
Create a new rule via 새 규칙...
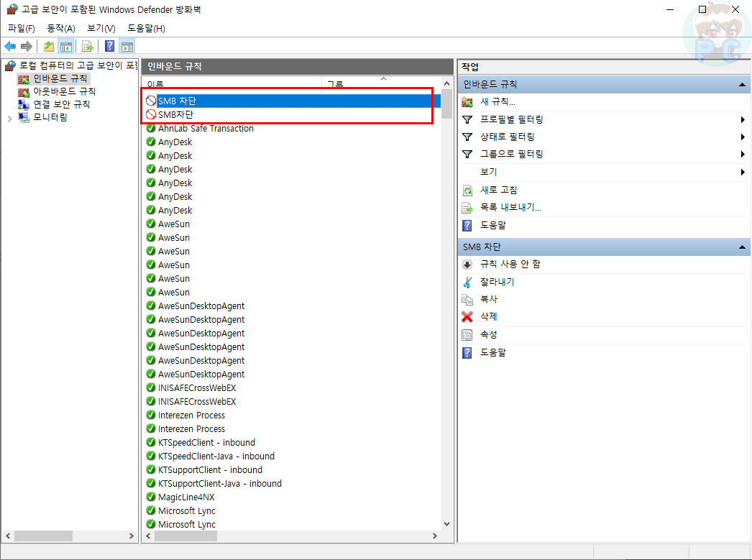point(497,101)
